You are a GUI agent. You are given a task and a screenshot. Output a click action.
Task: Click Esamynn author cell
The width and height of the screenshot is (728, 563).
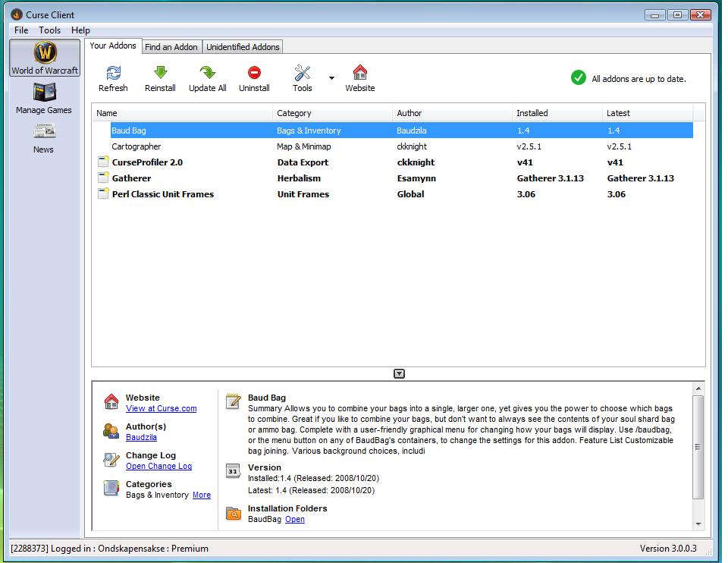click(416, 178)
